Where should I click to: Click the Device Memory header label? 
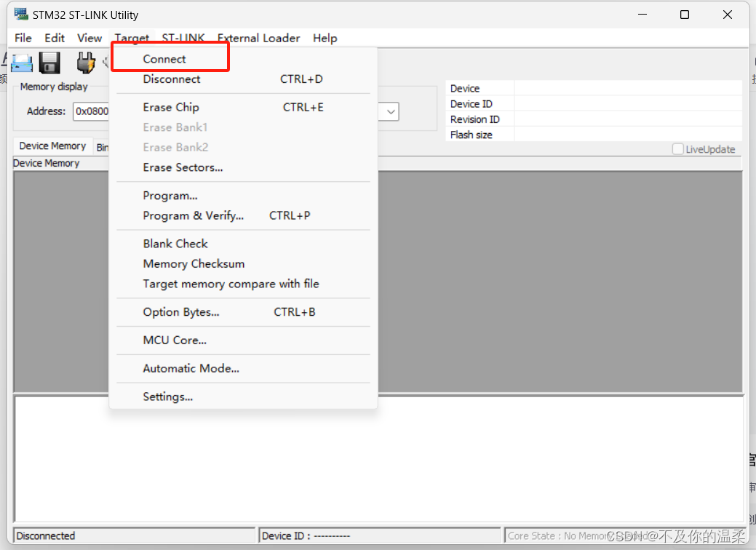(x=47, y=164)
